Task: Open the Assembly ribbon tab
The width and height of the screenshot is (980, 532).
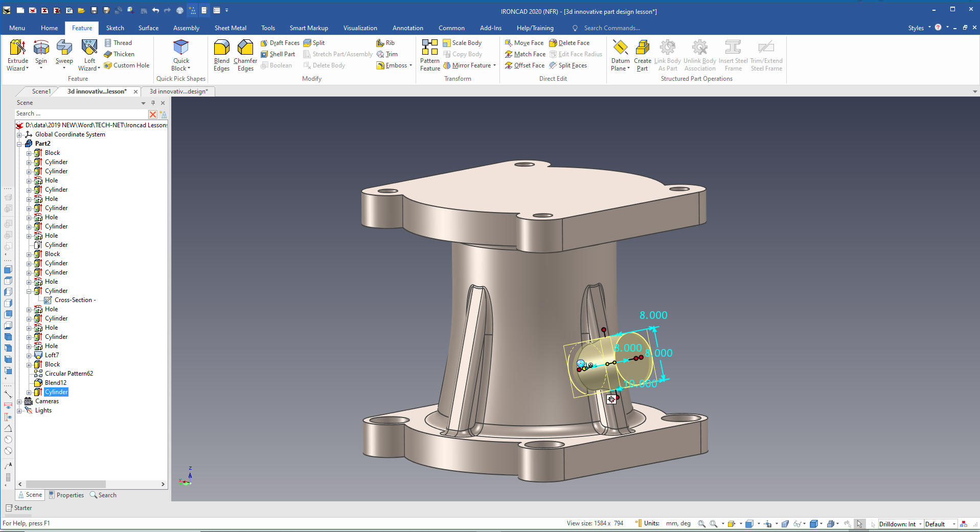Action: [x=186, y=28]
